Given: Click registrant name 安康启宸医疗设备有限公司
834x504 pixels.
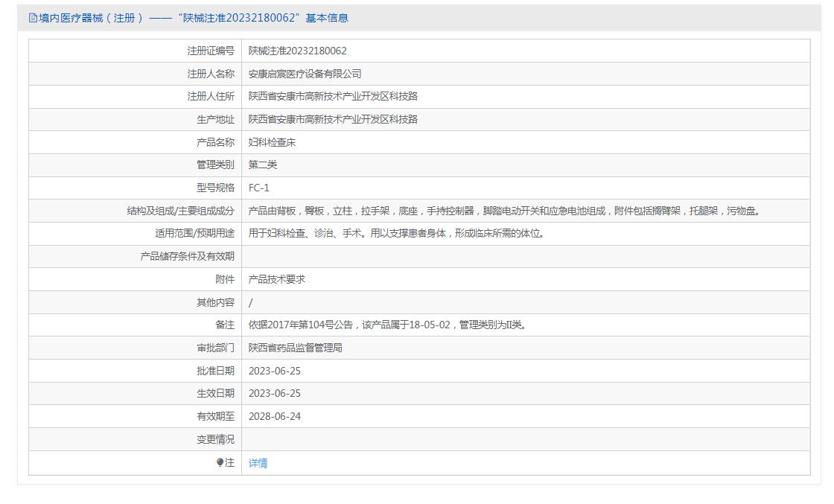Looking at the screenshot, I should pos(305,74).
